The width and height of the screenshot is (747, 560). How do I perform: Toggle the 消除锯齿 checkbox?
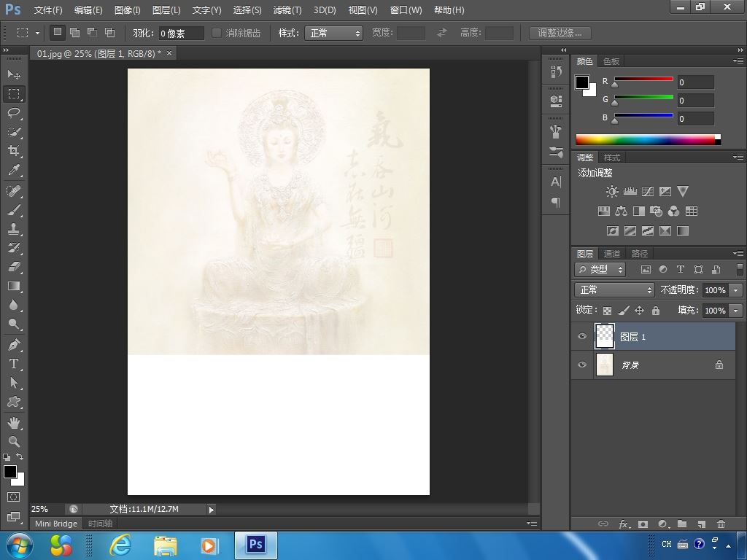pyautogui.click(x=217, y=33)
